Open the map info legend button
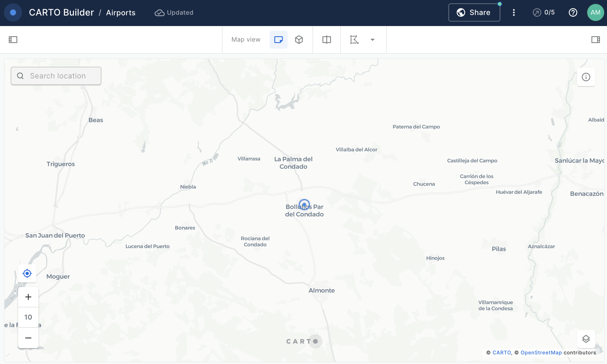607x364 pixels. pyautogui.click(x=586, y=77)
